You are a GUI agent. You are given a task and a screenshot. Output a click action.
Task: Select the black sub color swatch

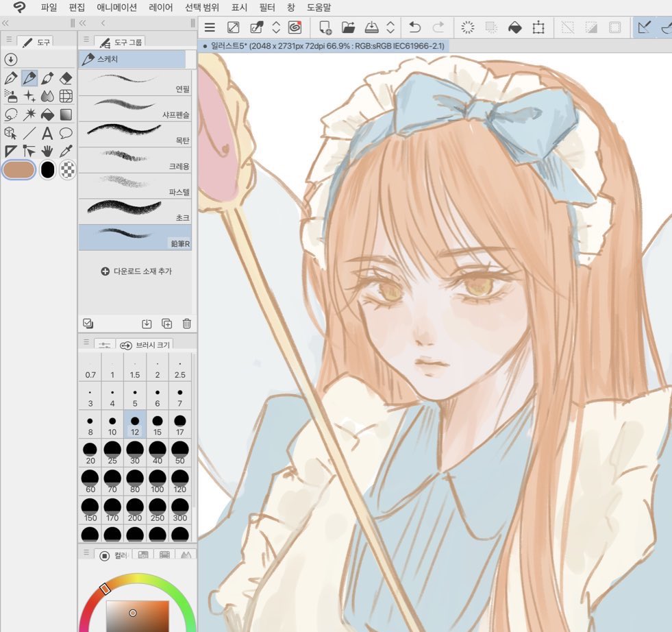click(47, 170)
